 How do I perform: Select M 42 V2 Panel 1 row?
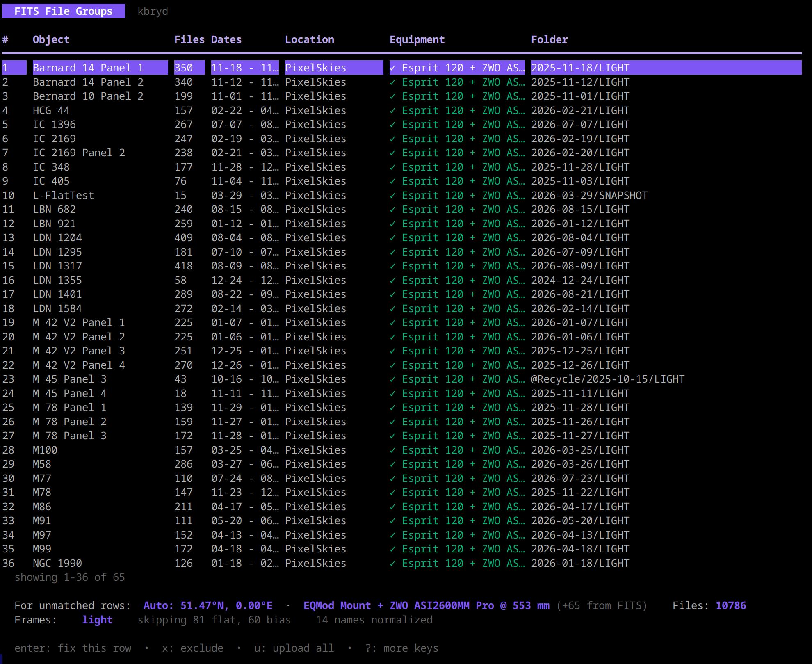point(402,322)
